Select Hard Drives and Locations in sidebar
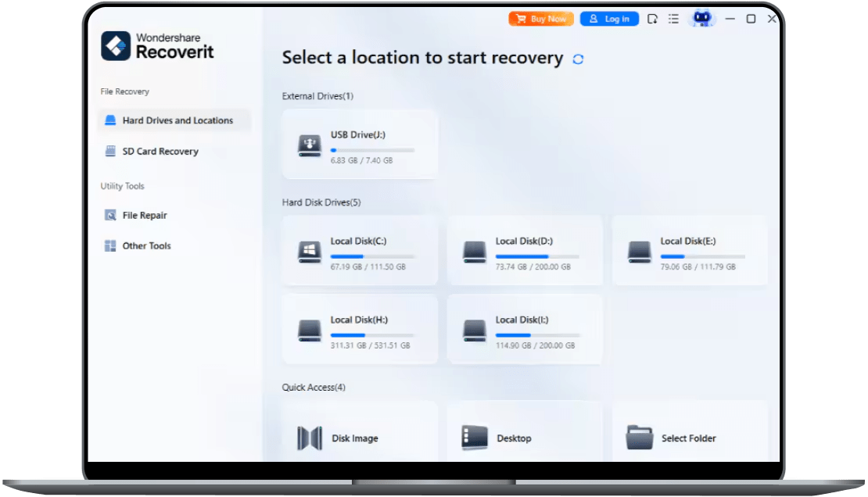 174,120
